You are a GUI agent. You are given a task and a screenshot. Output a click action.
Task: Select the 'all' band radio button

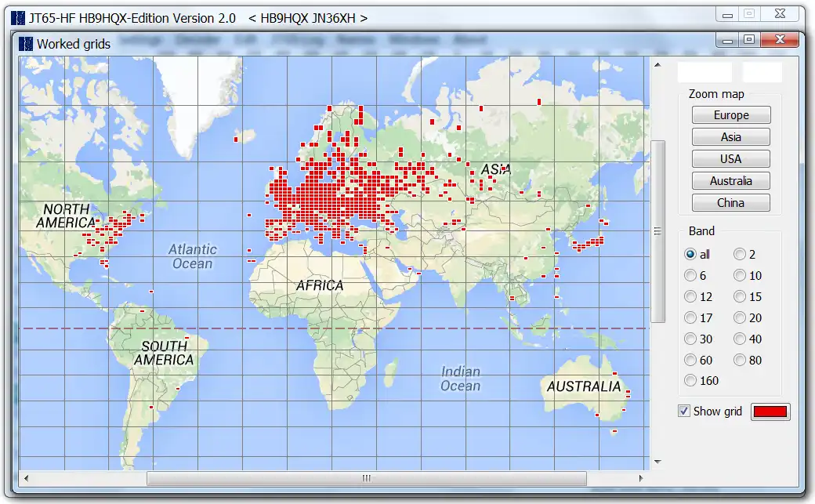pos(690,254)
